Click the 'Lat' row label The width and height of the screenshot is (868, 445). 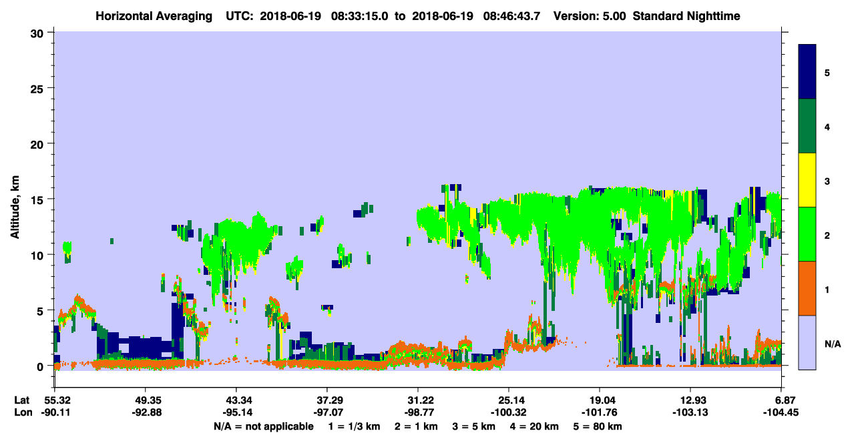pos(22,400)
